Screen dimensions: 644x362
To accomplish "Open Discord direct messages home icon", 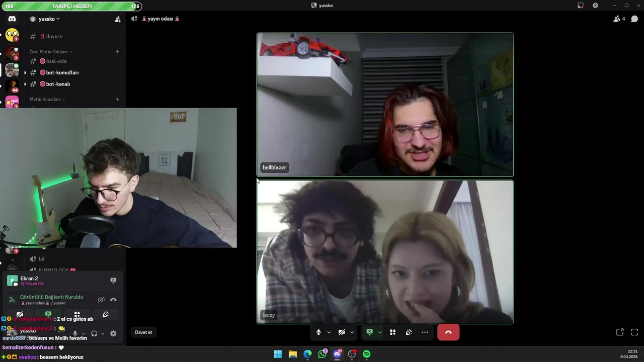I will pyautogui.click(x=12, y=19).
